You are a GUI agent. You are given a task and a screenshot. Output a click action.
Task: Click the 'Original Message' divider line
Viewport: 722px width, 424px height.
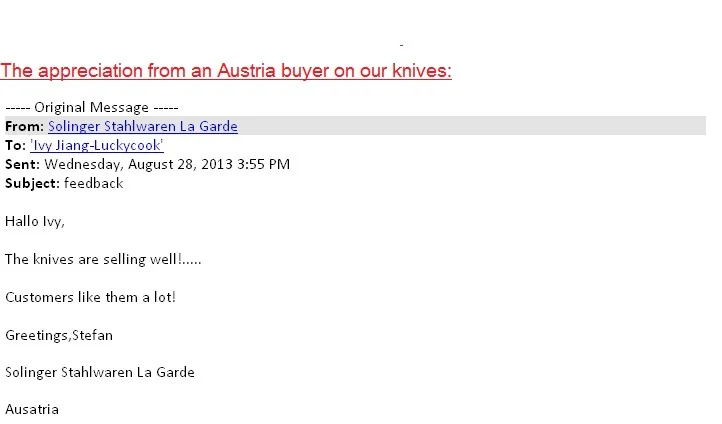(92, 107)
